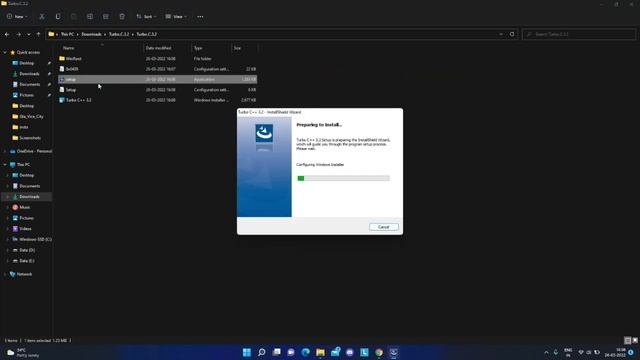The image size is (640, 360).
Task: Select highlighted Downloads under This PC
Action: pos(27,197)
